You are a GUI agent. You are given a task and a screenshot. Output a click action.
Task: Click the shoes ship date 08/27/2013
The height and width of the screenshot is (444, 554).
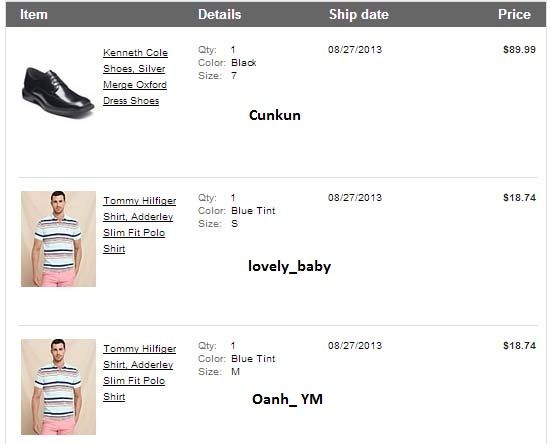[355, 49]
